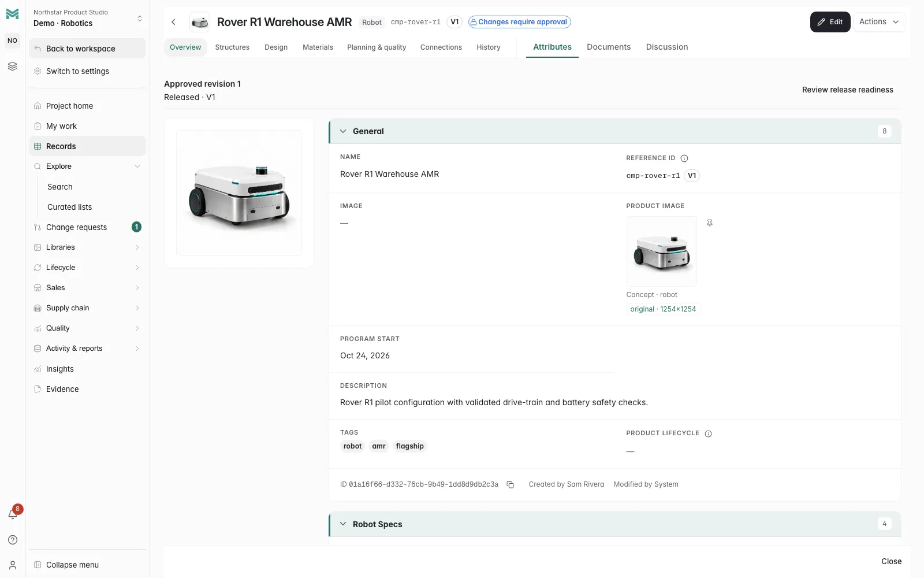Click the Evidence file icon
Viewport: 924px width, 578px height.
coord(38,389)
